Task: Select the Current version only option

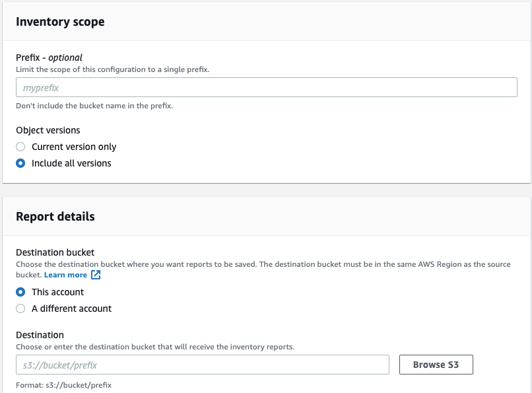Action: pyautogui.click(x=20, y=147)
